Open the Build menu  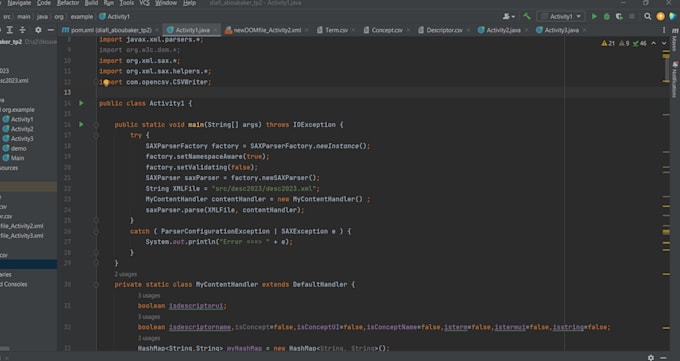(x=91, y=3)
